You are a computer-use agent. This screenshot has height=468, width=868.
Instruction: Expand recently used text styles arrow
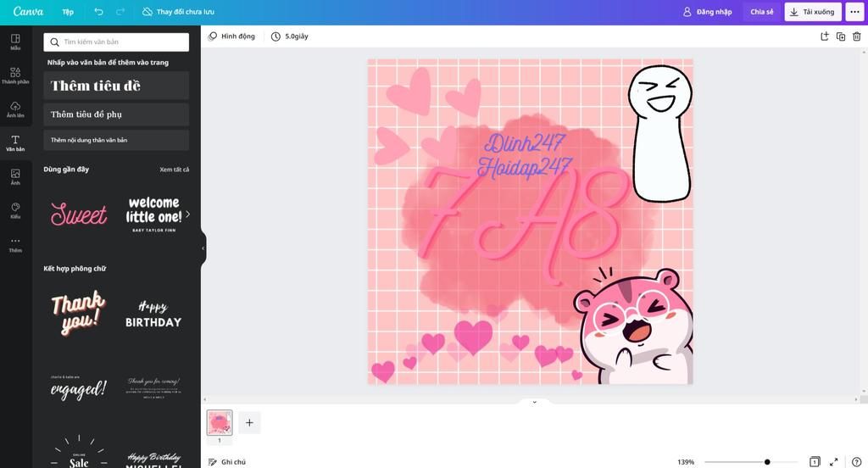(x=187, y=214)
